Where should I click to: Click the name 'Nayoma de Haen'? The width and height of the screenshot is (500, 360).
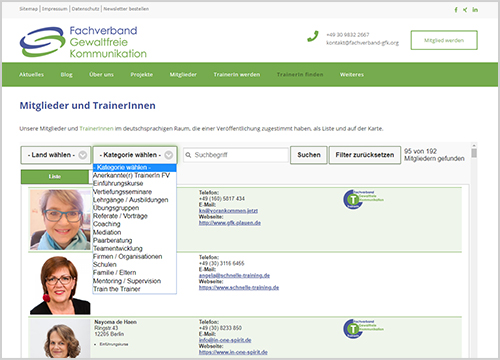115,322
